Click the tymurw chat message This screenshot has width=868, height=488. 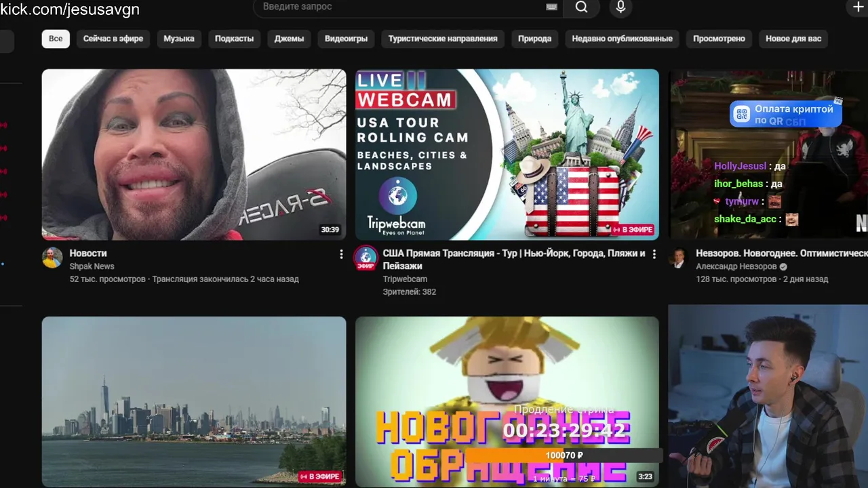click(747, 201)
